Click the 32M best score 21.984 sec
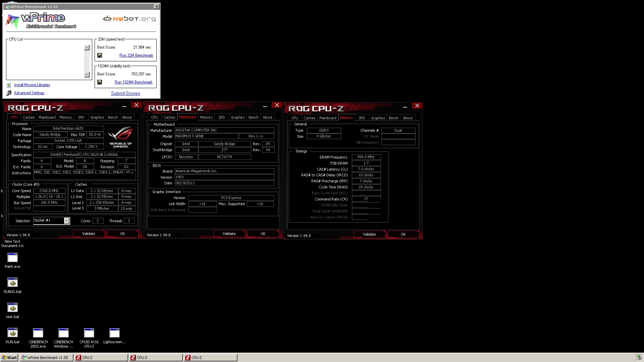 (x=142, y=47)
